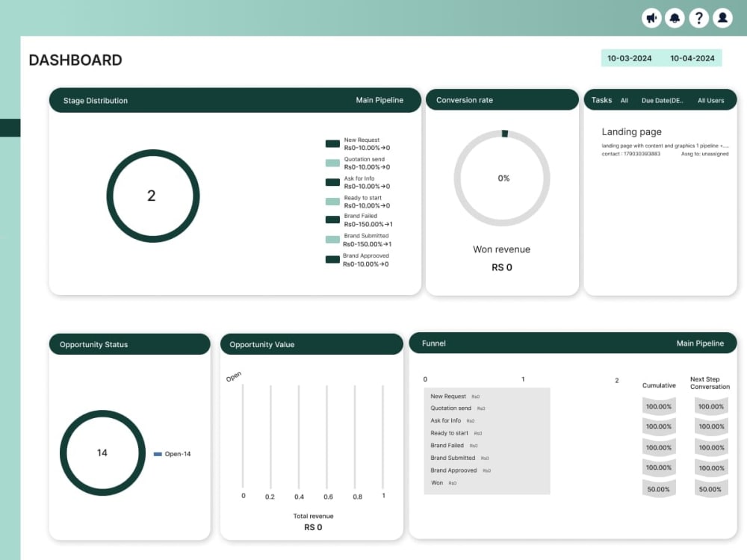Open the Tasks All filter dropdown
The width and height of the screenshot is (747, 560).
pyautogui.click(x=624, y=101)
